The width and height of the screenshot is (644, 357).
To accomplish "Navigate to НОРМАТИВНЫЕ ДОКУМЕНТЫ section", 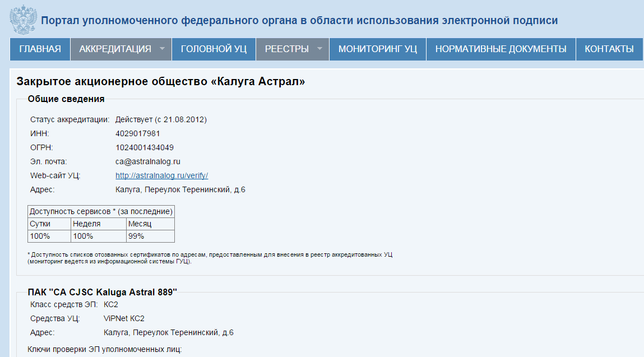I will click(x=501, y=49).
